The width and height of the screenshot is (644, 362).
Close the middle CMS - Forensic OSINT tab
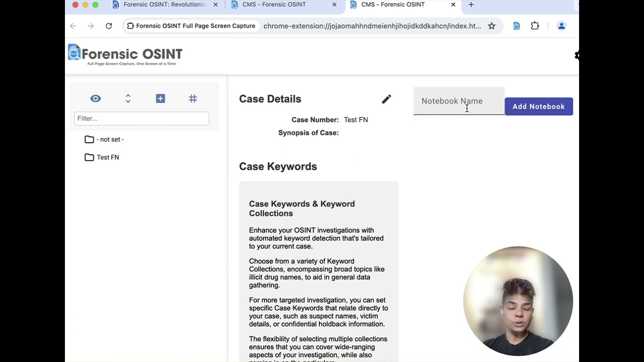tap(335, 5)
